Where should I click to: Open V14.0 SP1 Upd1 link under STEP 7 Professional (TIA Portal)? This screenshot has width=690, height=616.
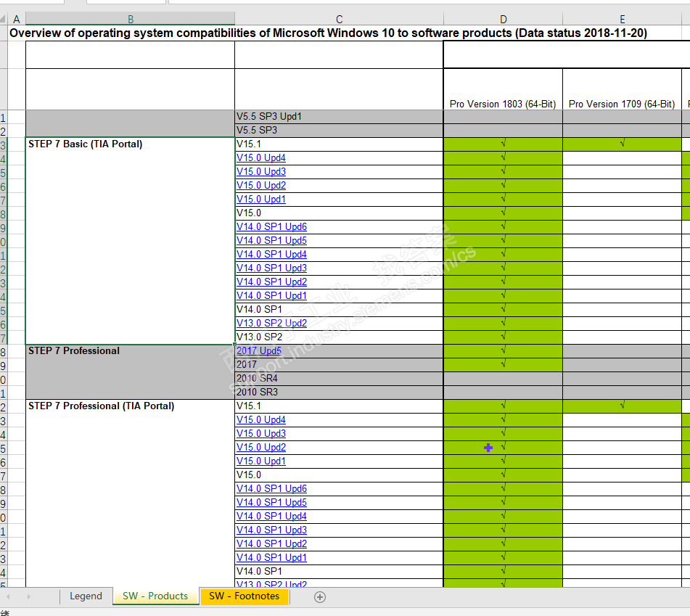[x=271, y=557]
